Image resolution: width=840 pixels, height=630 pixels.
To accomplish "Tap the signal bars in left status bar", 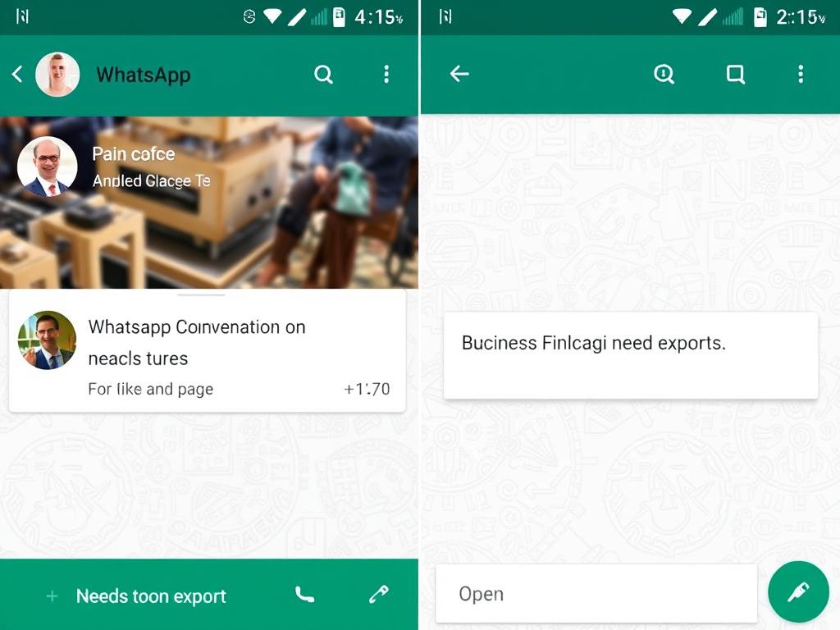I will (319, 16).
